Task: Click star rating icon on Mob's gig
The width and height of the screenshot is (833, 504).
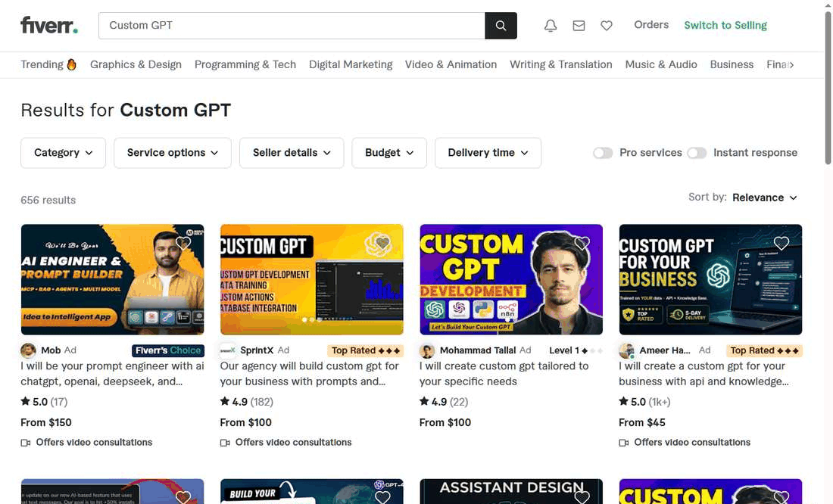Action: click(25, 402)
